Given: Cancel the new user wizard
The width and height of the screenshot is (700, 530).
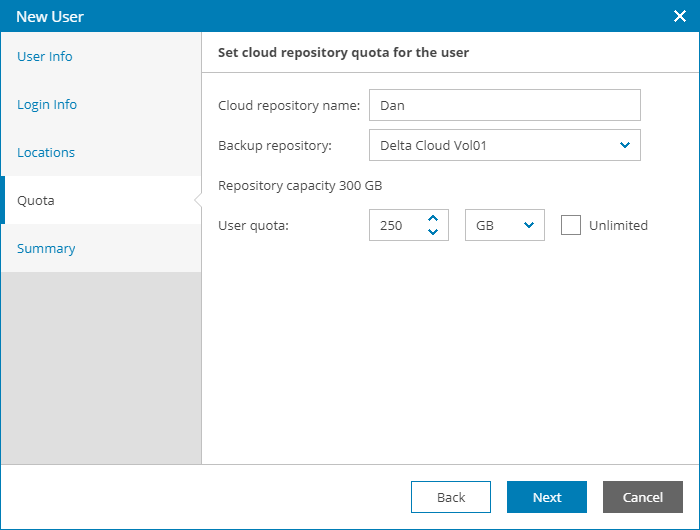Looking at the screenshot, I should pos(643,497).
